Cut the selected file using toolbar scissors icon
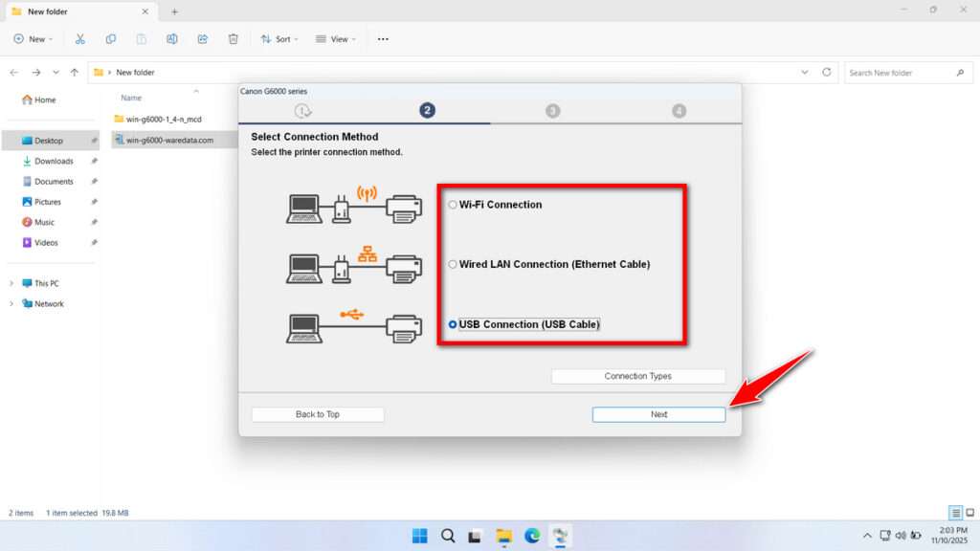This screenshot has height=551, width=980. tap(80, 38)
